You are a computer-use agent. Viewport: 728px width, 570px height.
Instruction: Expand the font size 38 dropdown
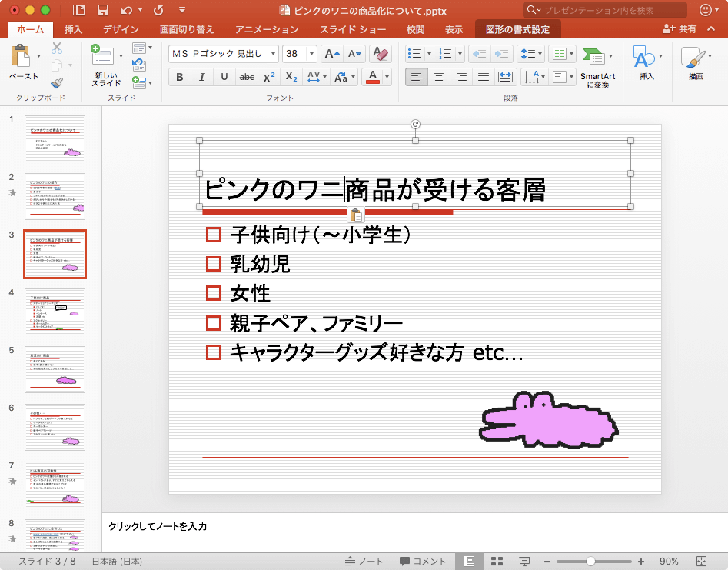coord(311,54)
